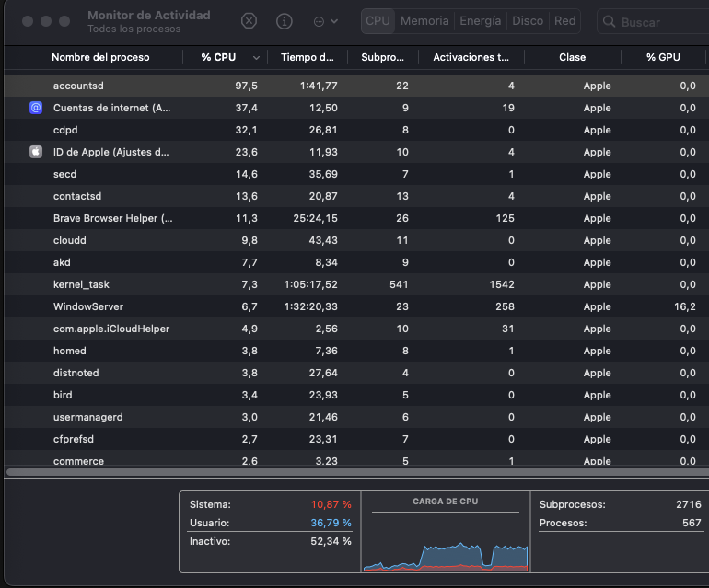
Task: Sort by the % GPU column header
Action: tap(662, 57)
